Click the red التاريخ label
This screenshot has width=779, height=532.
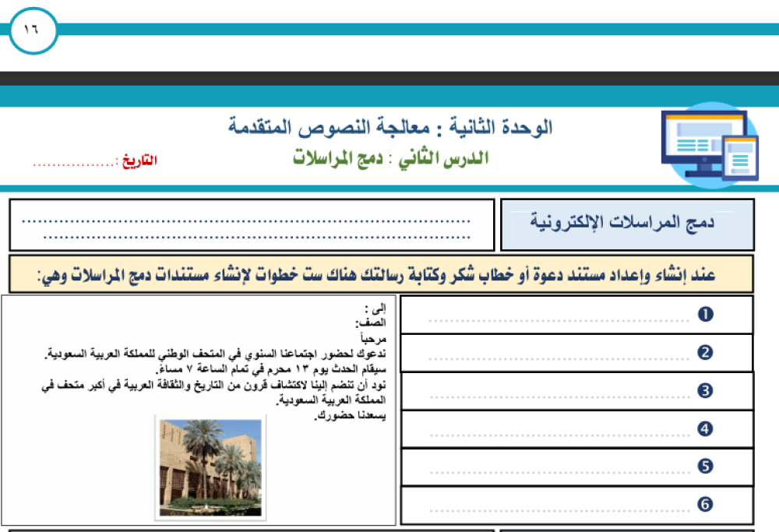[139, 160]
